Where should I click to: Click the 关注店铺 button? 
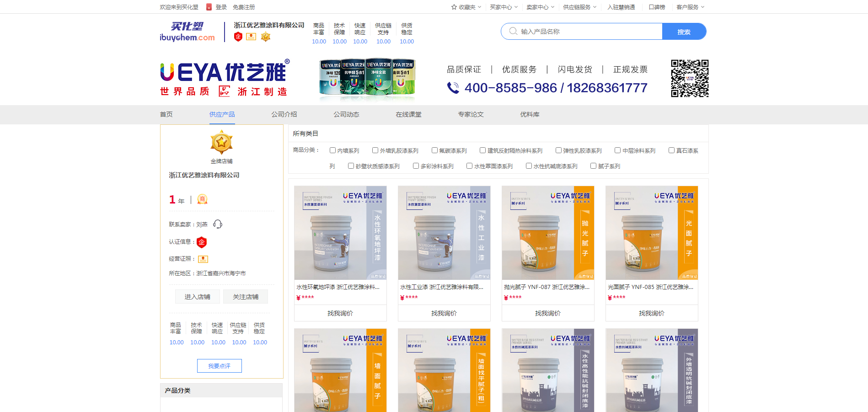pos(246,297)
